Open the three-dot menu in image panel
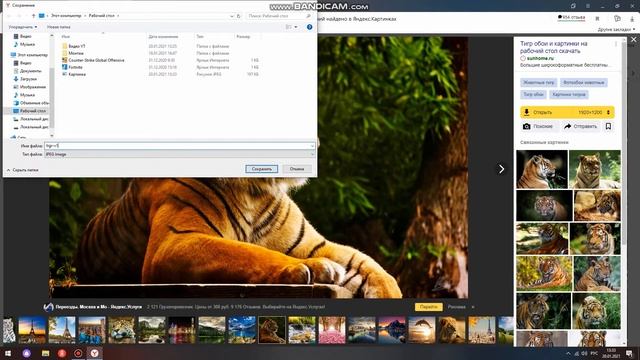Viewport: 640px width, 360px height. [616, 44]
